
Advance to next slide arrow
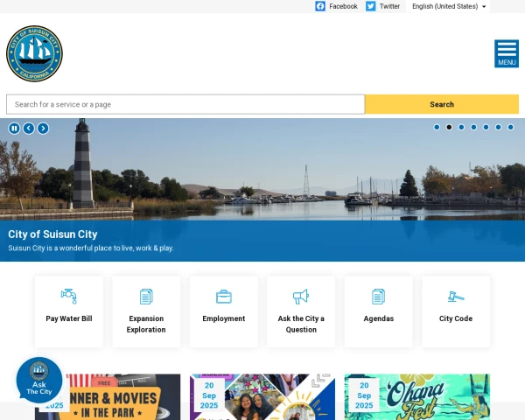[43, 129]
